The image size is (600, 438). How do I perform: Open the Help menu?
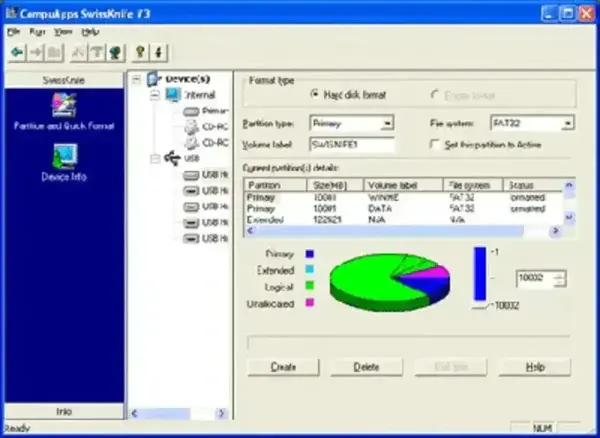[91, 32]
